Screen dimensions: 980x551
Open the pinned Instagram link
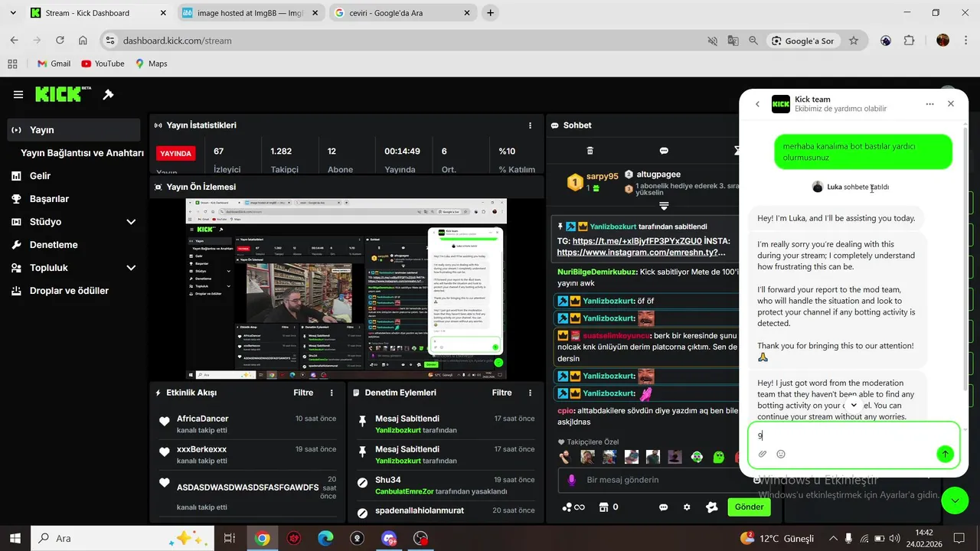click(641, 252)
